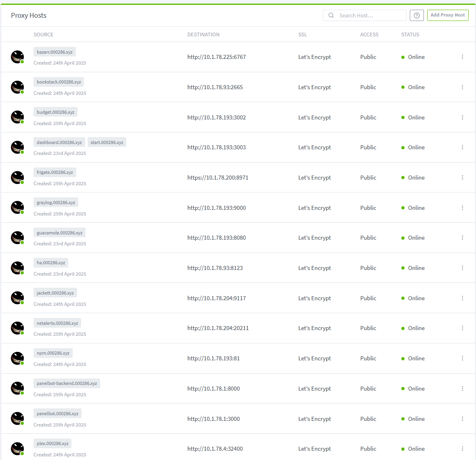Click avatar icon in jackett.000286.xyz row

click(17, 298)
